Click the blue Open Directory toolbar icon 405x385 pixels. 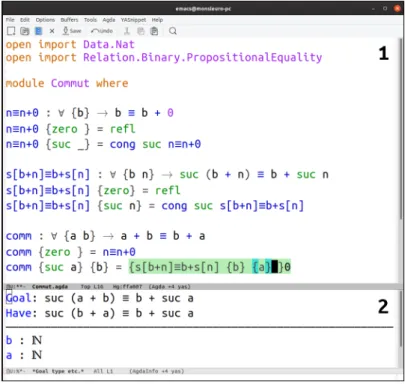pos(39,31)
